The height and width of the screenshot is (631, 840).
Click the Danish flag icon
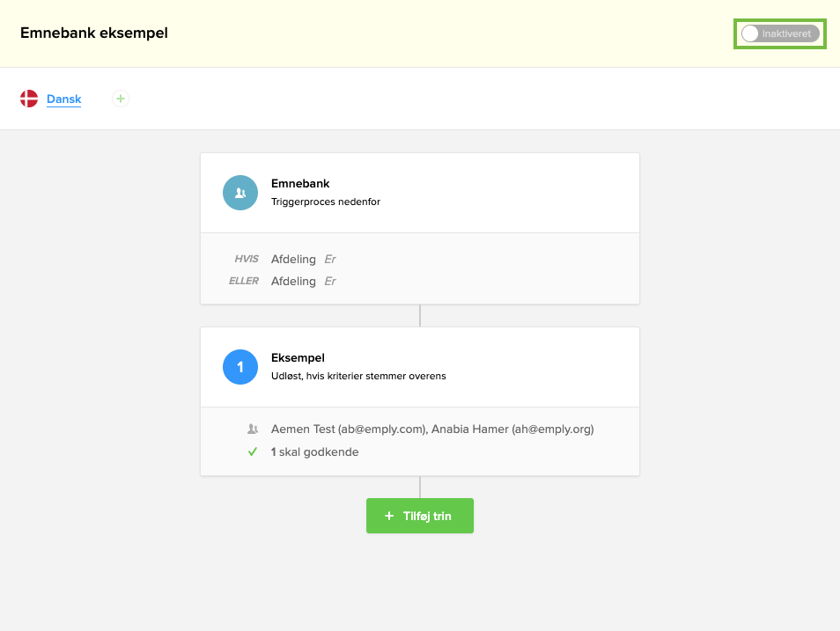pos(29,99)
